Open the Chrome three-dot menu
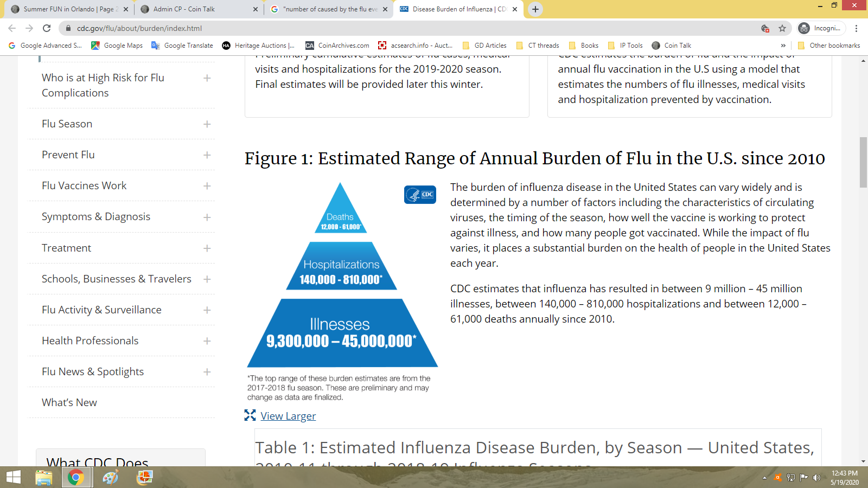 pyautogui.click(x=856, y=28)
